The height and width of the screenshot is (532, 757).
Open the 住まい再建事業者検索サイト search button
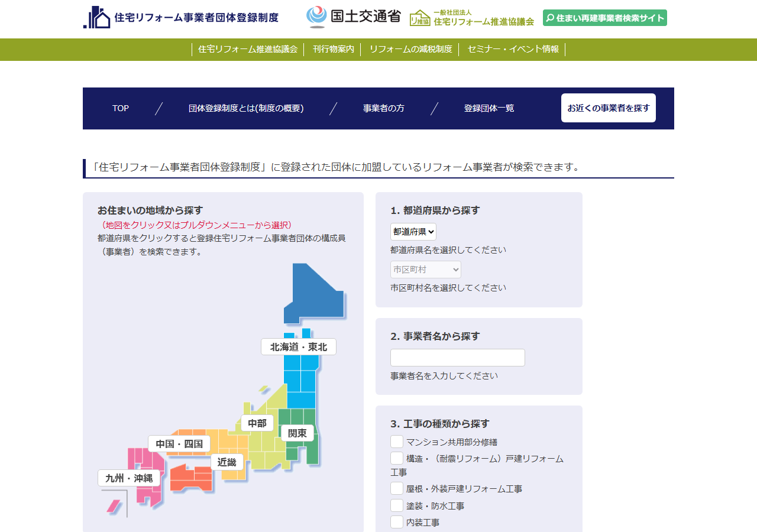pos(605,18)
